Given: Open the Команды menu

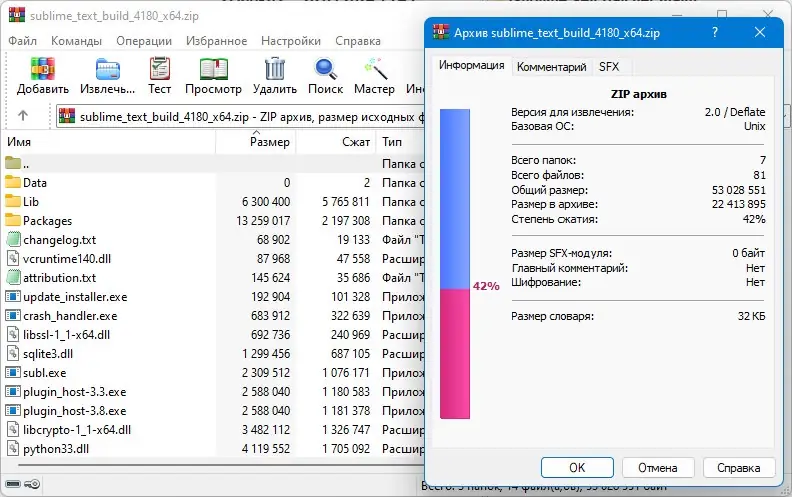Looking at the screenshot, I should point(76,41).
